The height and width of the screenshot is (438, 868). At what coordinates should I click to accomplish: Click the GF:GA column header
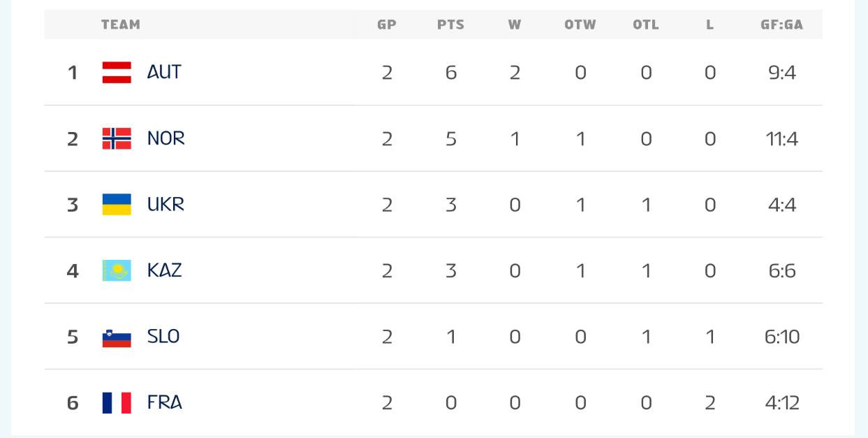click(x=781, y=24)
